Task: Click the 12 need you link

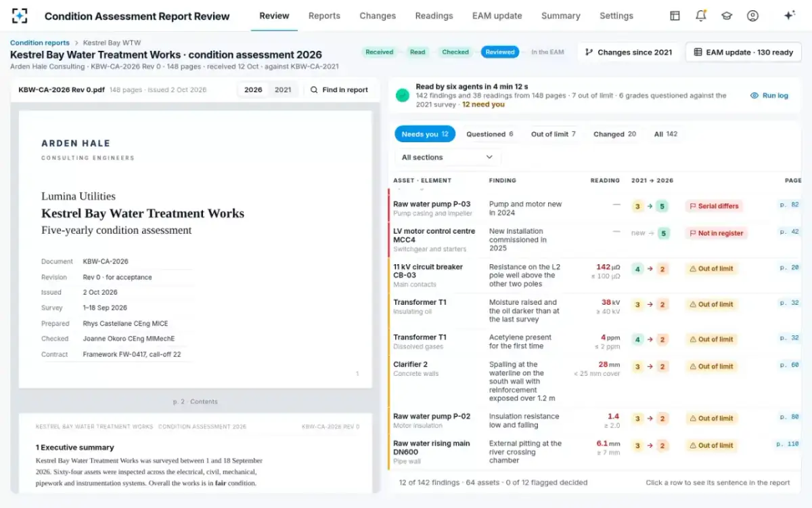Action: [x=484, y=105]
